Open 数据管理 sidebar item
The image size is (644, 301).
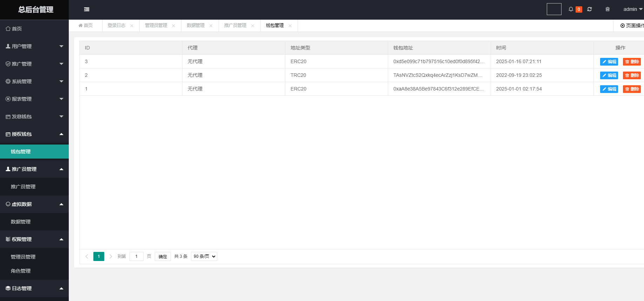point(34,222)
